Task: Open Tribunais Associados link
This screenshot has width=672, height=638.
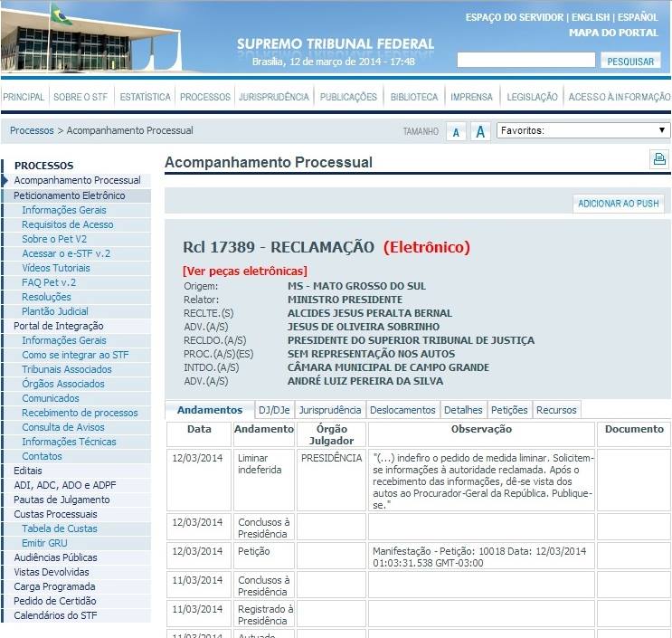Action: tap(66, 369)
